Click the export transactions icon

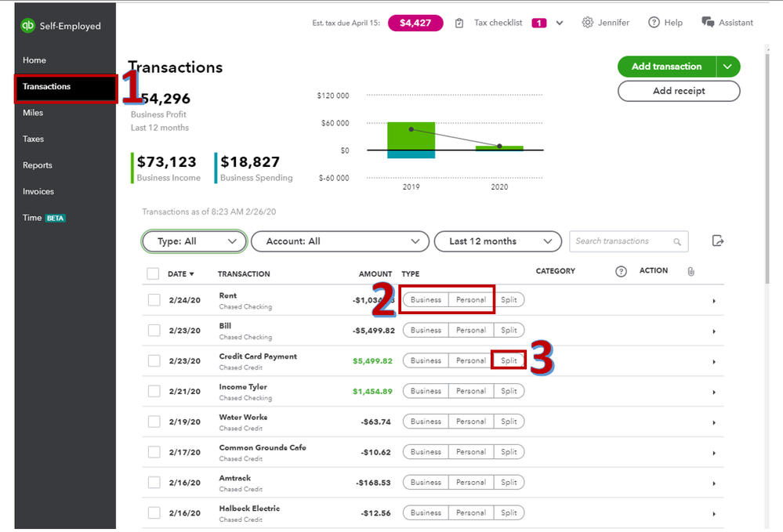[x=718, y=241]
